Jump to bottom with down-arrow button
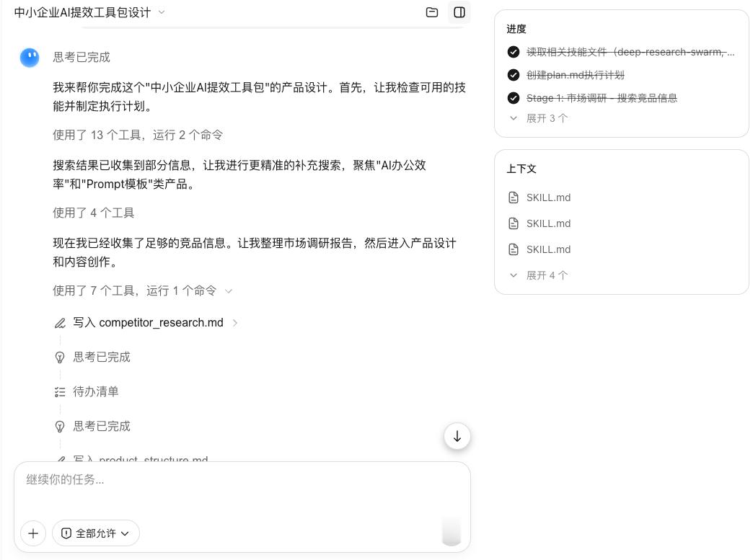The height and width of the screenshot is (560, 753). (457, 436)
